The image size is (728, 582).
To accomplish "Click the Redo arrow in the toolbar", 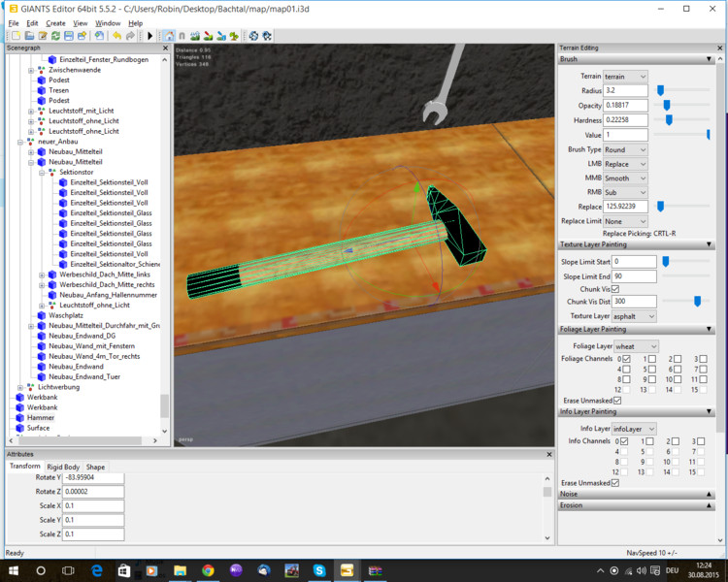I will click(131, 36).
